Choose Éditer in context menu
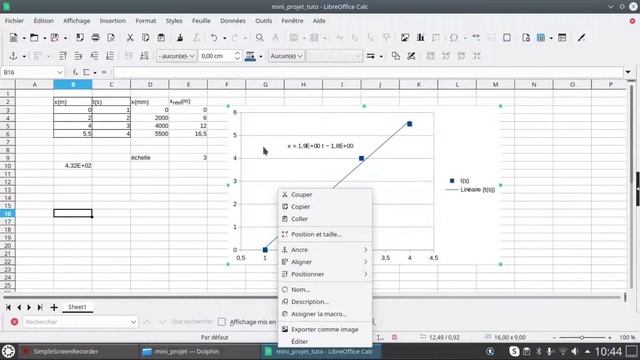The width and height of the screenshot is (640, 360). click(x=325, y=341)
